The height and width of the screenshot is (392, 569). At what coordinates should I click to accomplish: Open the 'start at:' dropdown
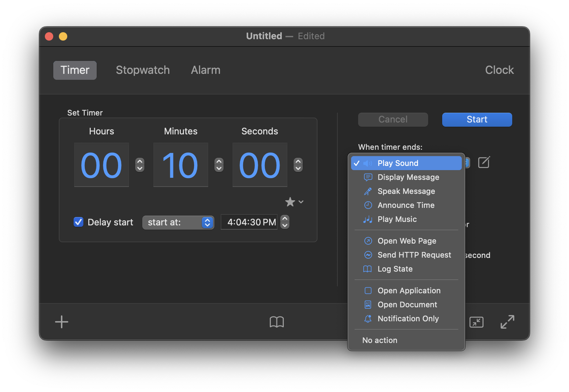pos(178,223)
